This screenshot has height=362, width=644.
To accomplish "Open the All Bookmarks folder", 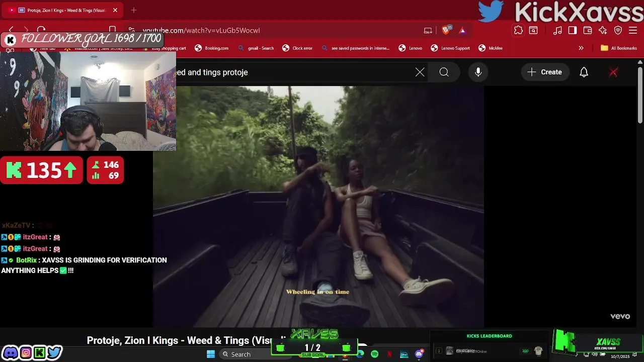I will coord(619,48).
